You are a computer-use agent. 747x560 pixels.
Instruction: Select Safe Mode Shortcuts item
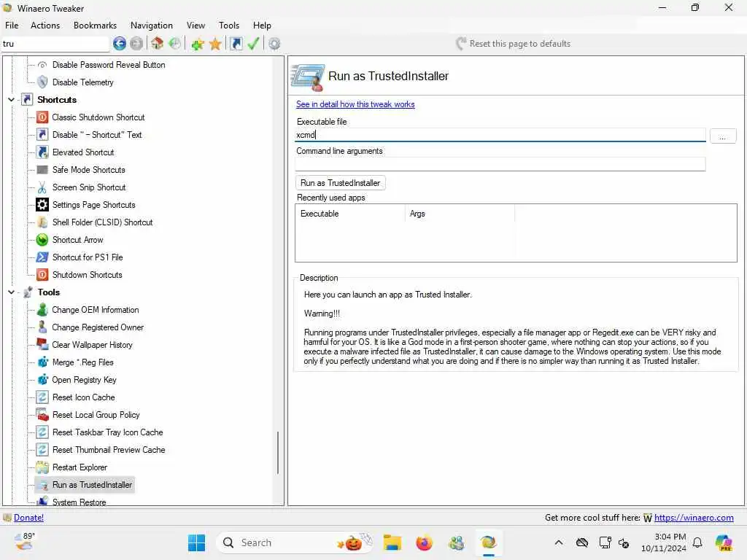click(x=88, y=170)
